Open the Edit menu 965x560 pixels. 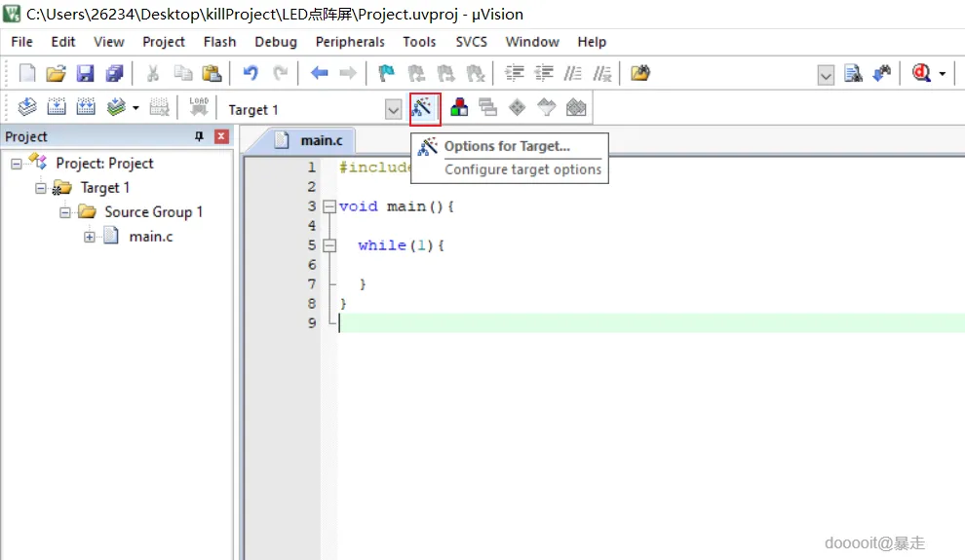point(62,42)
